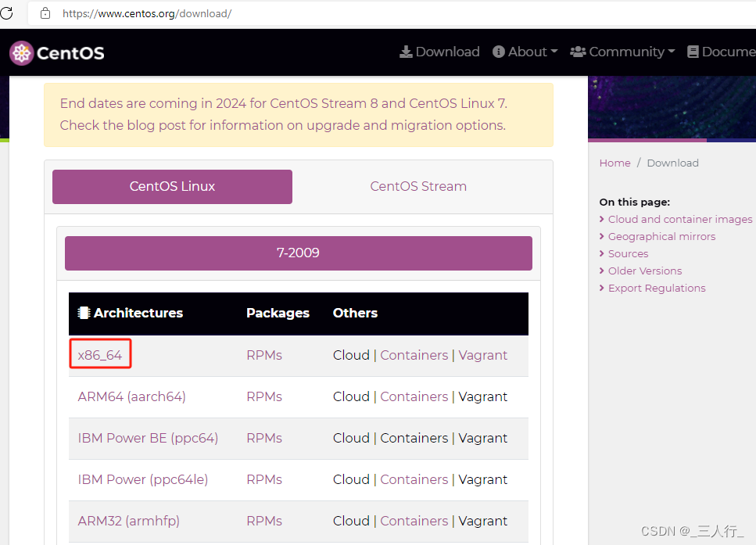756x545 pixels.
Task: Click the 'On this page:' heading
Action: tap(635, 202)
